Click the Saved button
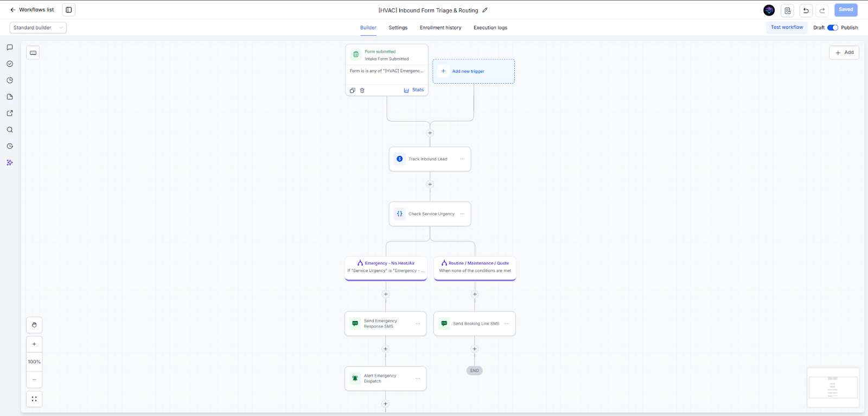Screen dimensions: 868x416 pos(846,10)
